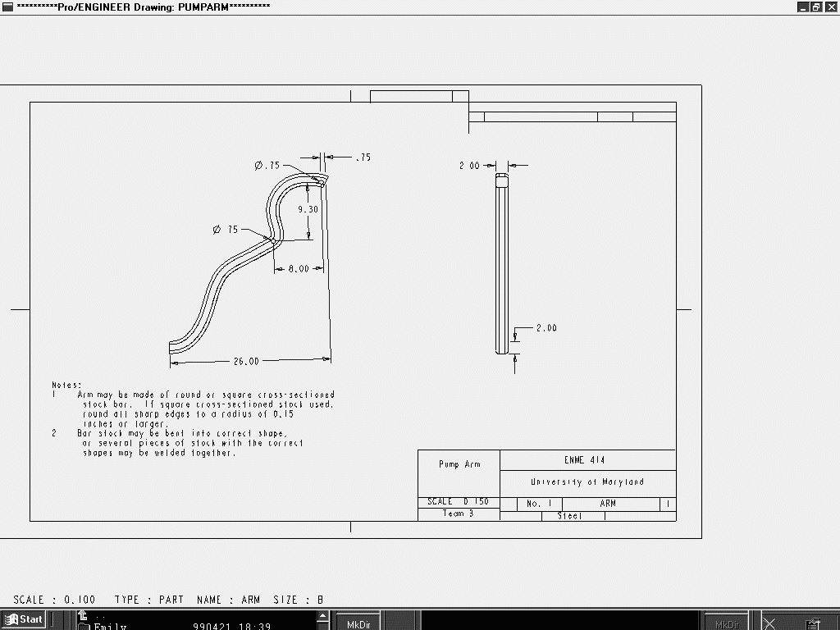The image size is (840, 630).
Task: Select the side view of the arm
Action: 502,262
